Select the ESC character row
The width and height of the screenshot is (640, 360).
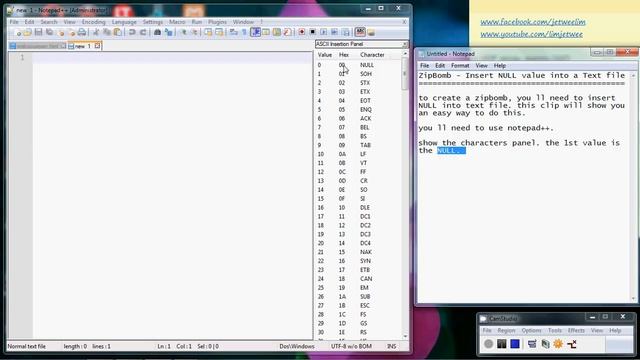tap(358, 306)
